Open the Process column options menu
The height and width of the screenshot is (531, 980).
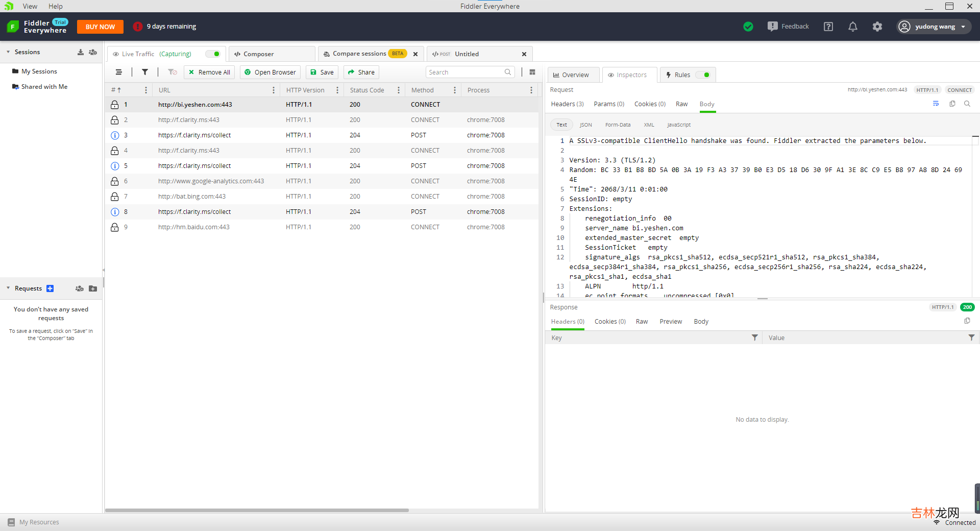(x=531, y=90)
